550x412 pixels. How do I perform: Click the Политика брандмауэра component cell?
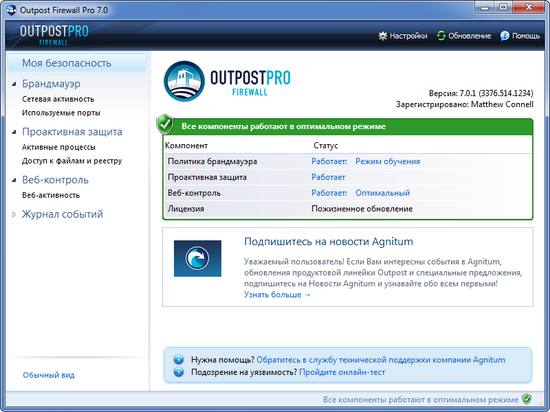tap(212, 161)
